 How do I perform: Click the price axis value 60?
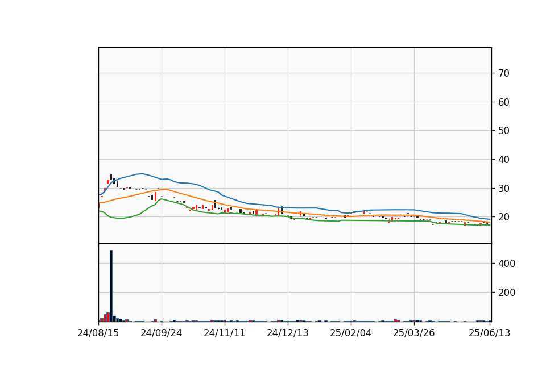click(504, 102)
